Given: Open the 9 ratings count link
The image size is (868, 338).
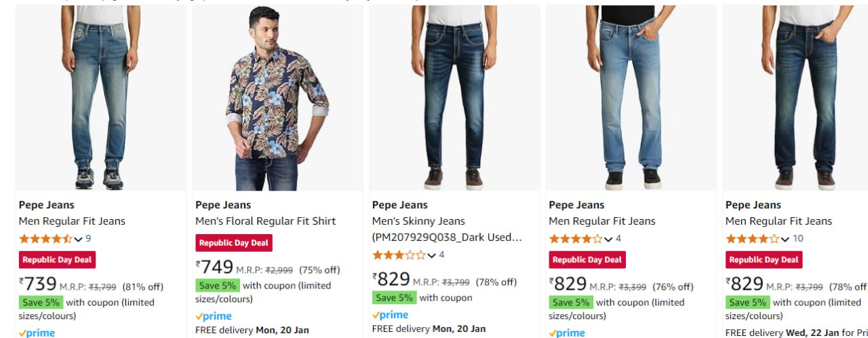Looking at the screenshot, I should coord(88,239).
